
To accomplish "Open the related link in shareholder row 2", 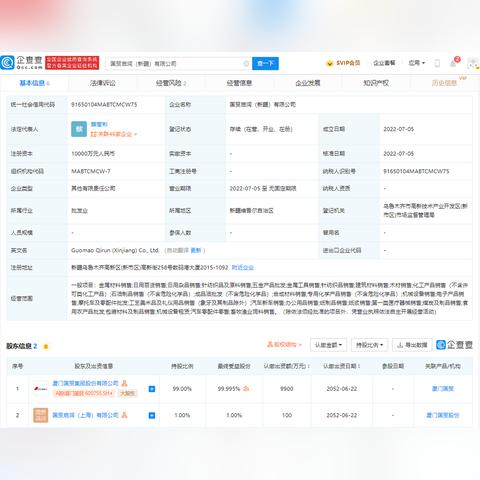I will pyautogui.click(x=443, y=415).
